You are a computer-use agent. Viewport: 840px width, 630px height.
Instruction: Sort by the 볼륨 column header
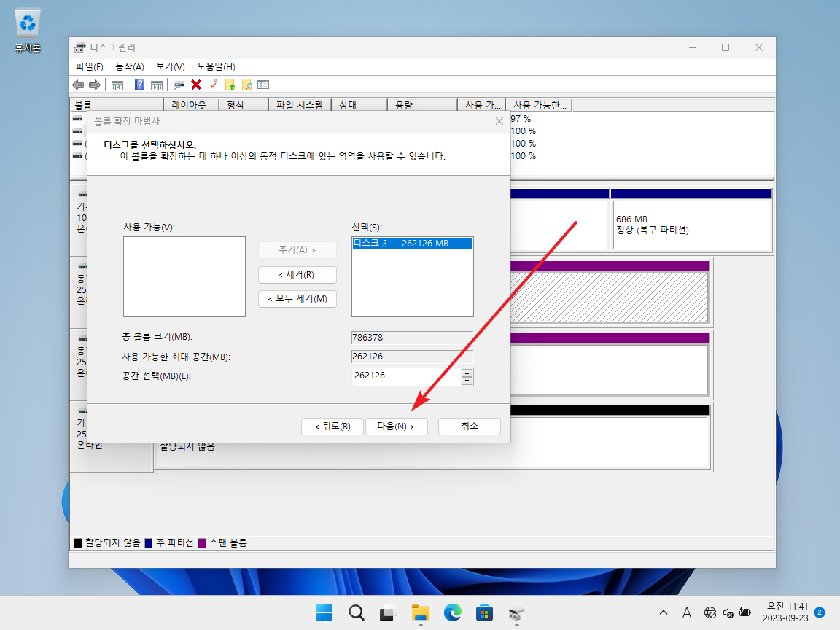click(116, 105)
